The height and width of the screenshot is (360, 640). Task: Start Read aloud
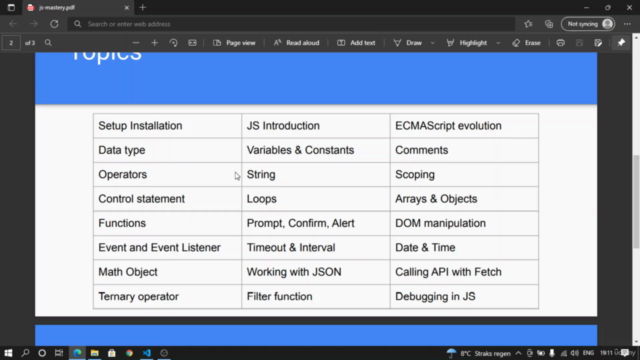pos(296,43)
